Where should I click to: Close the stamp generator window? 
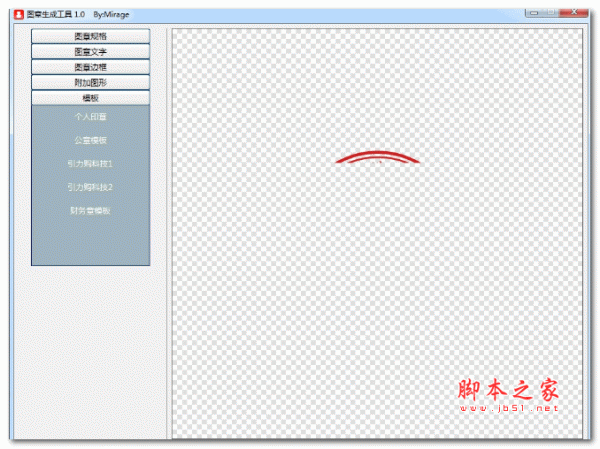coord(574,13)
